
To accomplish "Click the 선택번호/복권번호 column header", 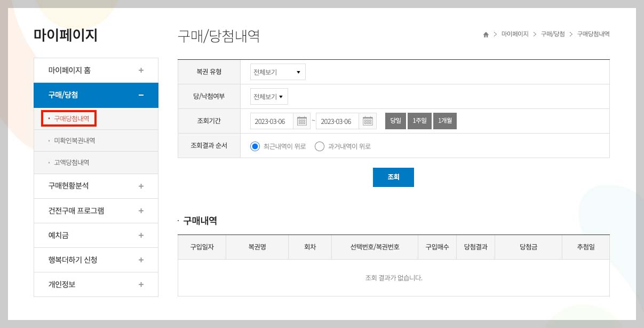I will pyautogui.click(x=375, y=247).
